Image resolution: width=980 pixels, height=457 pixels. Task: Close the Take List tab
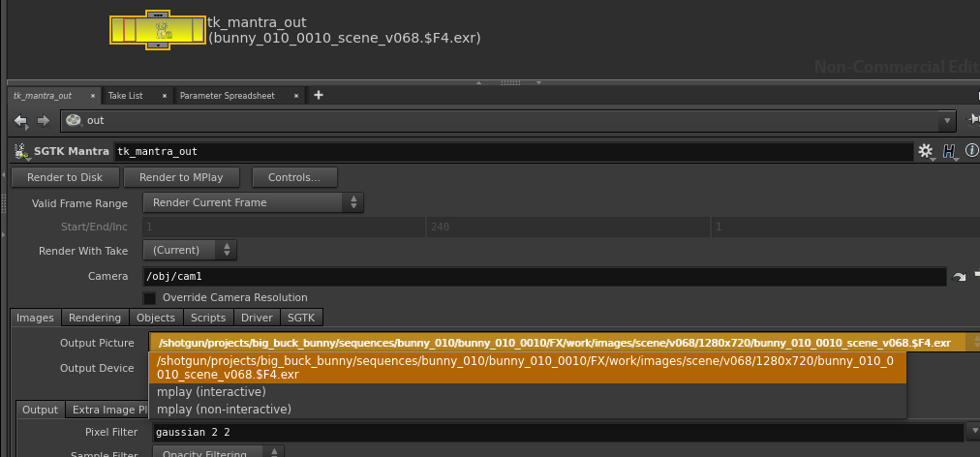[166, 96]
